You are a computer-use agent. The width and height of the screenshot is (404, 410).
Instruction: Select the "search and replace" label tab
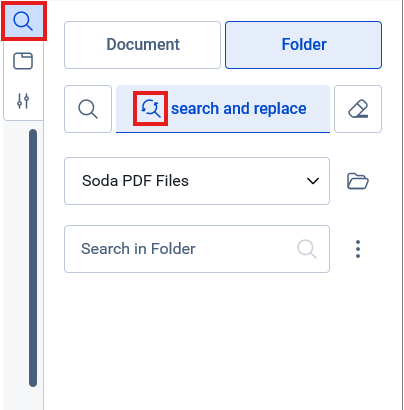click(x=239, y=109)
